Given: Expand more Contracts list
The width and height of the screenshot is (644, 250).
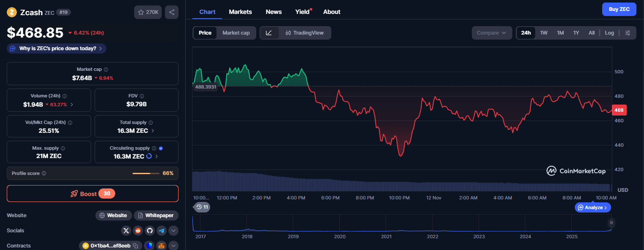Looking at the screenshot, I should click(173, 245).
